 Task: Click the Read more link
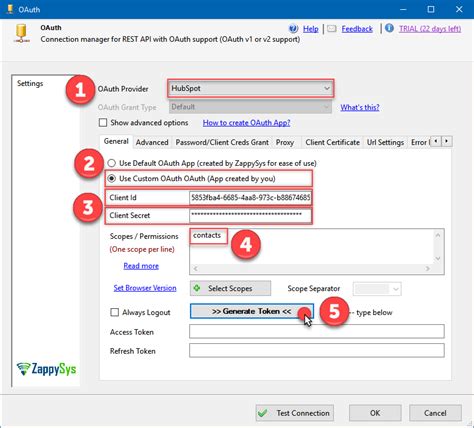pyautogui.click(x=141, y=266)
